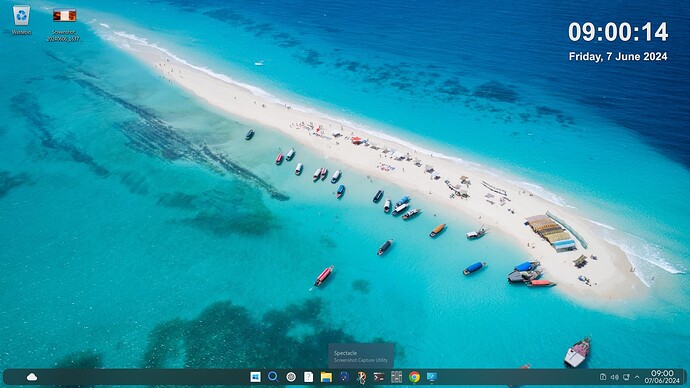Open the audio mixer sliders icon
This screenshot has height=388, width=690.
(x=396, y=377)
